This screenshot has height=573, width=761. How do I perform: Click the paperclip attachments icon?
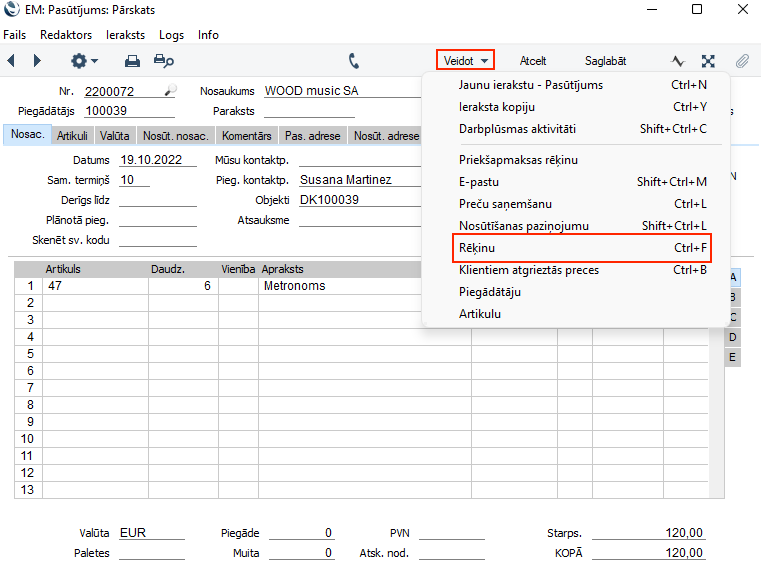[742, 61]
